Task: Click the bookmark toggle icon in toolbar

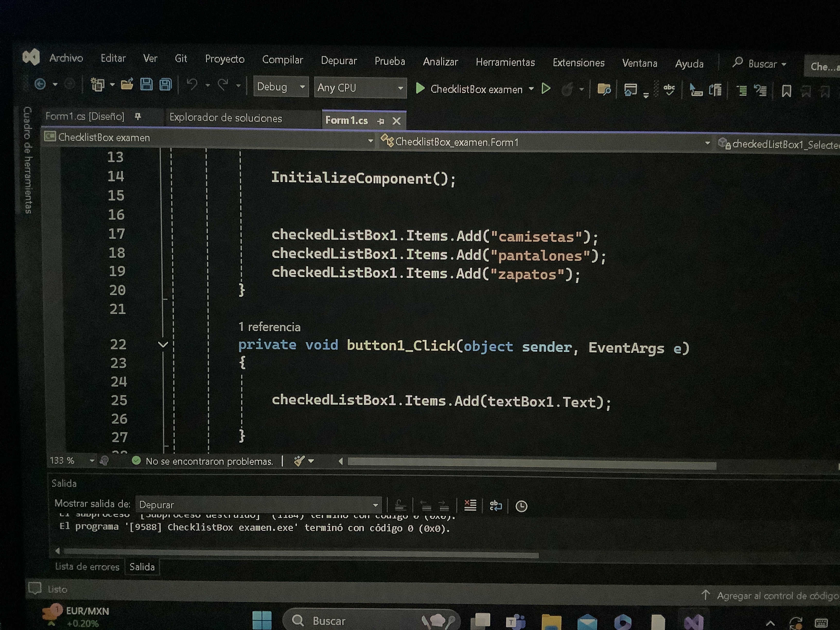Action: pos(786,91)
